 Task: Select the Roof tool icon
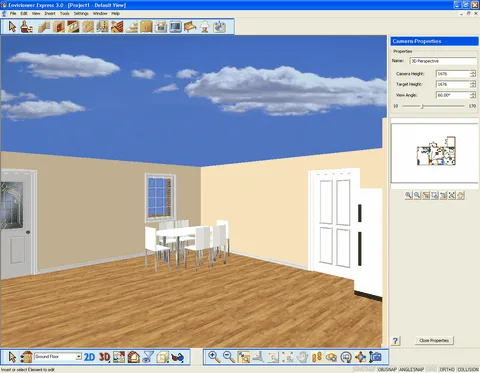pos(117,27)
